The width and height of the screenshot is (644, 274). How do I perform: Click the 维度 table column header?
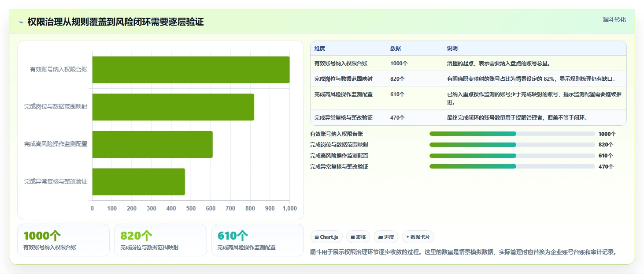320,49
